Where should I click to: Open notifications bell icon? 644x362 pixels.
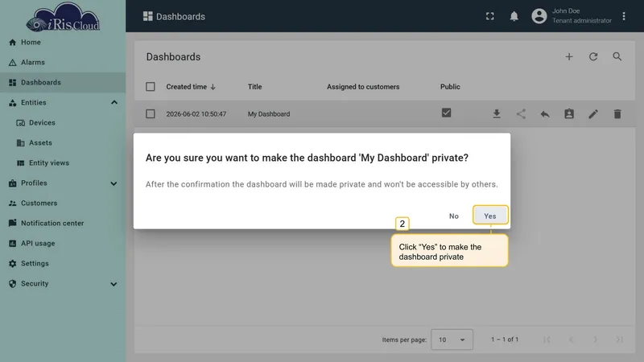514,16
